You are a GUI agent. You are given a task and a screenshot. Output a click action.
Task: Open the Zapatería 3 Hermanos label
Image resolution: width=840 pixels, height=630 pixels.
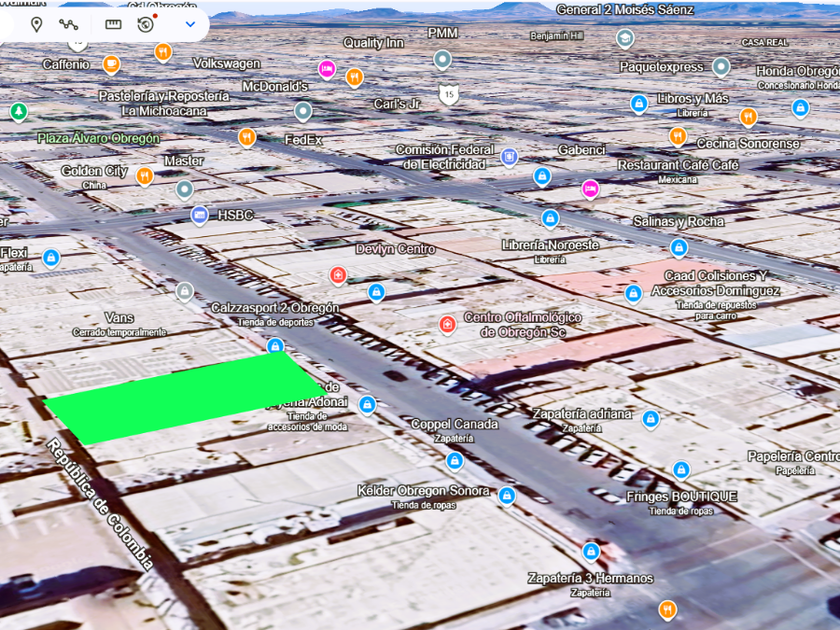(x=591, y=578)
